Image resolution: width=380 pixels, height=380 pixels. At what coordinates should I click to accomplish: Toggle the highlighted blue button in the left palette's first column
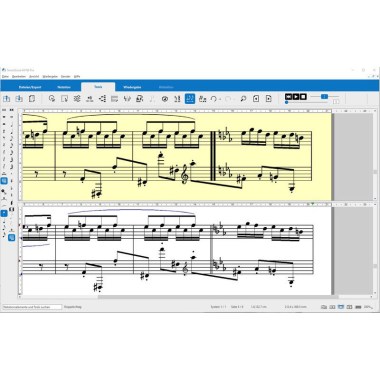tap(4, 181)
